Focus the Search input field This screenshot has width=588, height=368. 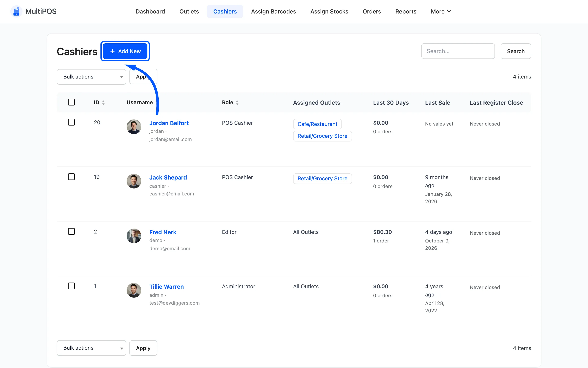click(458, 51)
